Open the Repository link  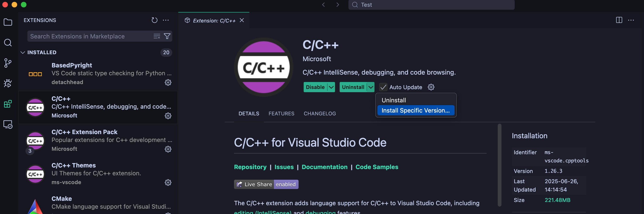coord(250,167)
